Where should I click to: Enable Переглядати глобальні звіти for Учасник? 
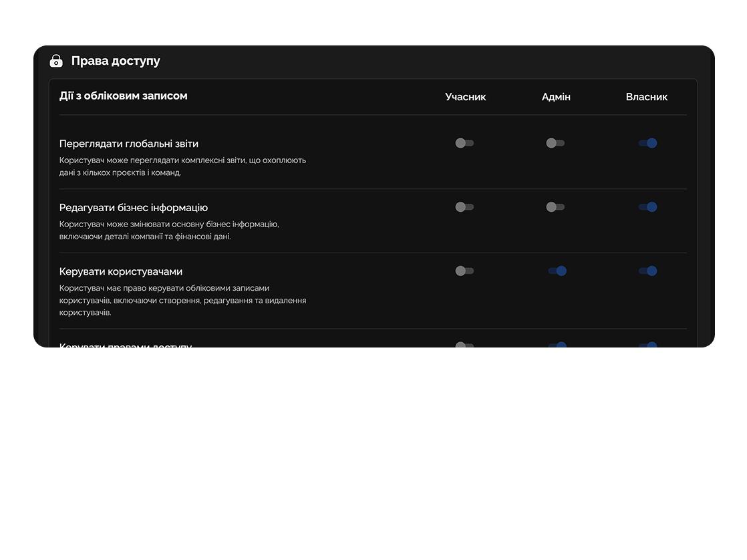(464, 143)
